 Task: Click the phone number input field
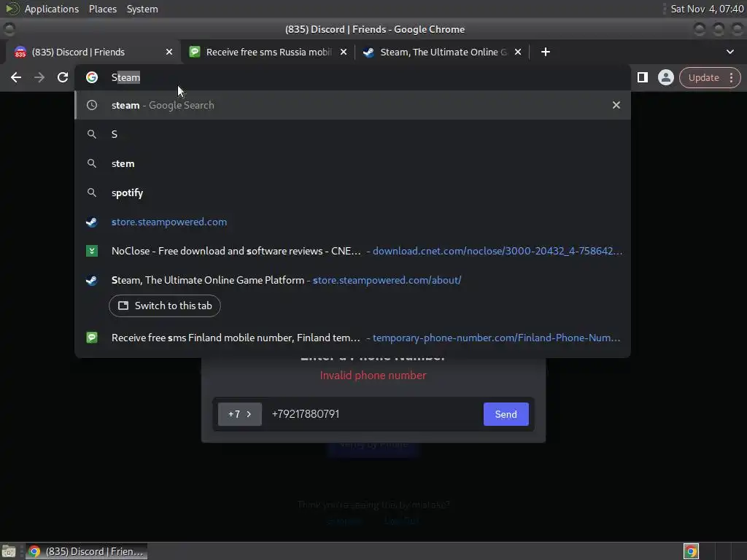pyautogui.click(x=373, y=414)
